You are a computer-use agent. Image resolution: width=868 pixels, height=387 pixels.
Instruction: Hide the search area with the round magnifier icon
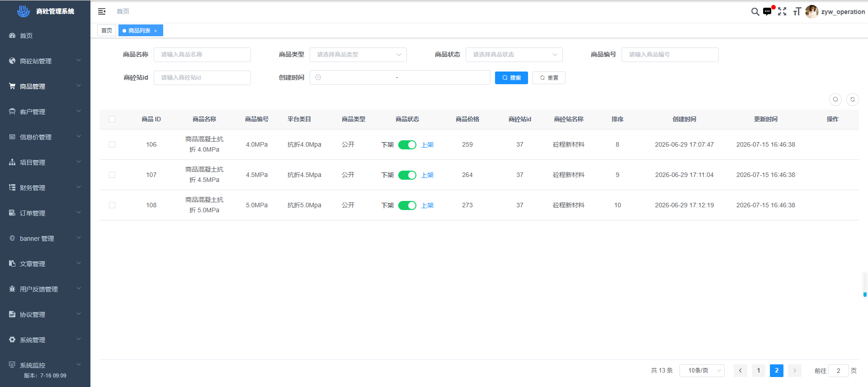tap(835, 99)
